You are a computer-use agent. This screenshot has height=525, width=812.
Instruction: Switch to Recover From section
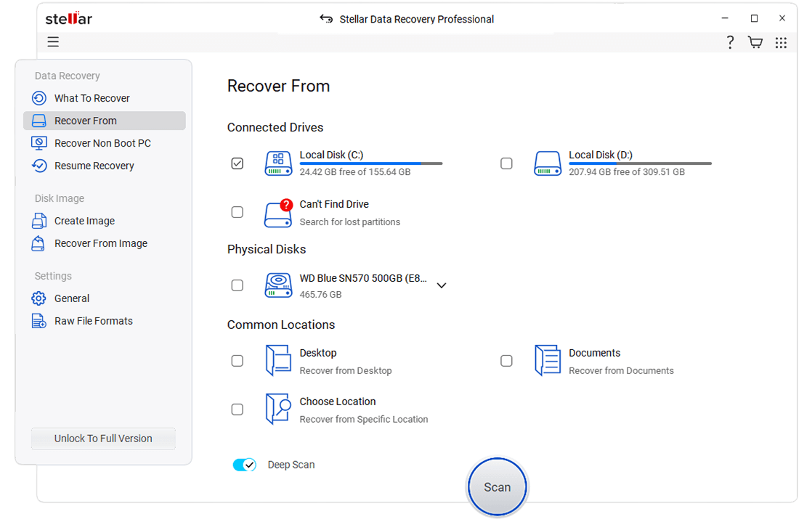(87, 121)
